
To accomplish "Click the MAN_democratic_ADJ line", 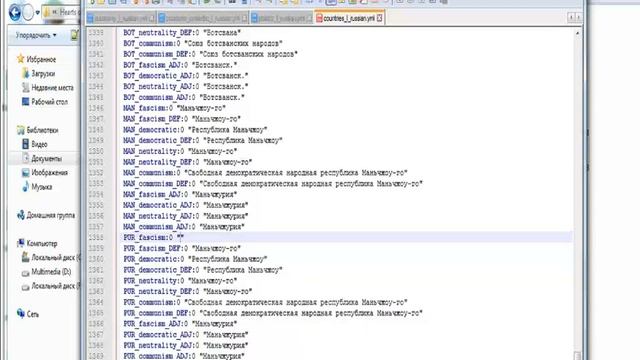I will pyautogui.click(x=186, y=205).
